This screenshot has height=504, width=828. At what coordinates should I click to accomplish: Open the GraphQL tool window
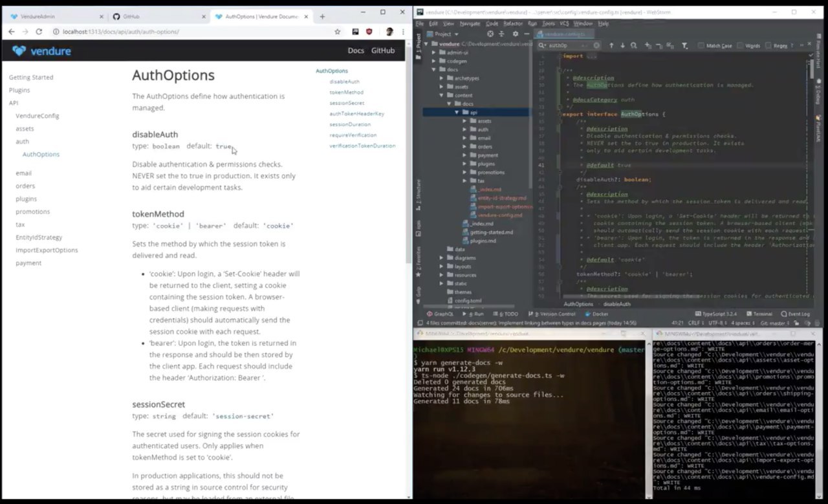[x=440, y=314]
